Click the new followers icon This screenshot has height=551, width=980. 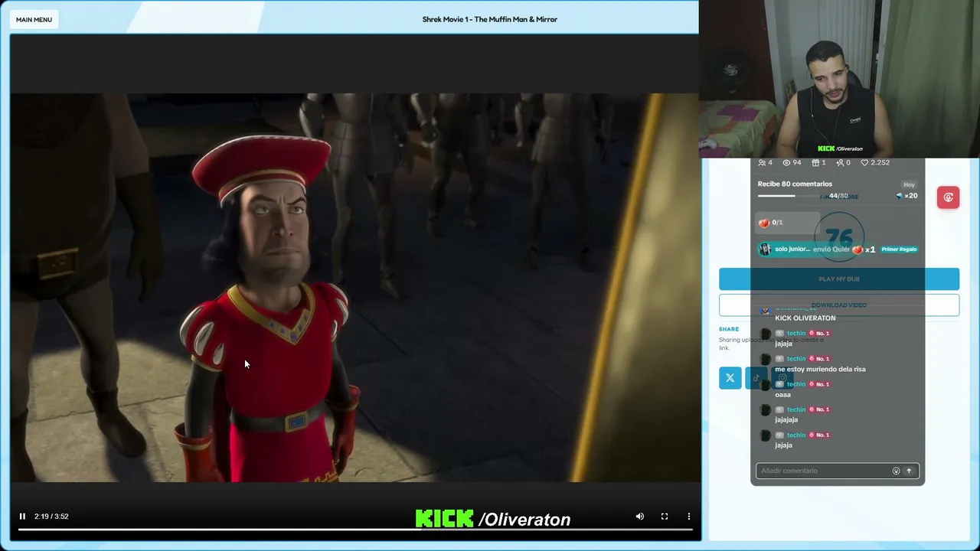click(840, 163)
